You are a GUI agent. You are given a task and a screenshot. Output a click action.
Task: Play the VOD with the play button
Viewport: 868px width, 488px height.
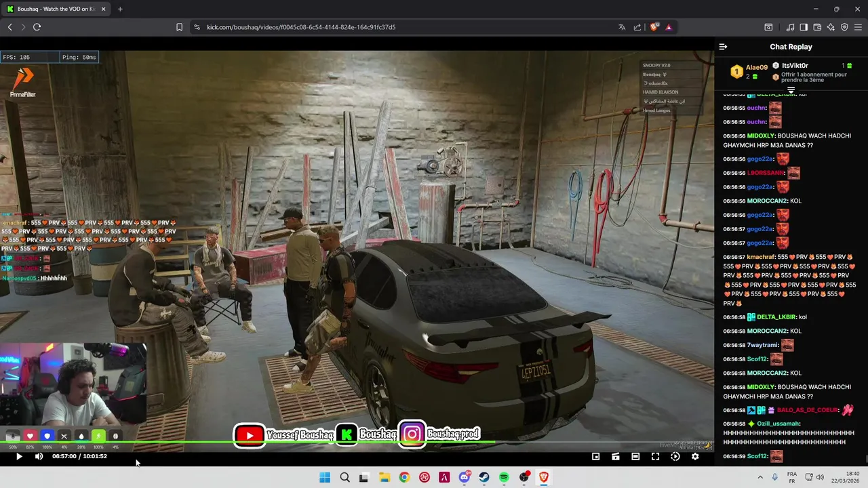pyautogui.click(x=19, y=456)
